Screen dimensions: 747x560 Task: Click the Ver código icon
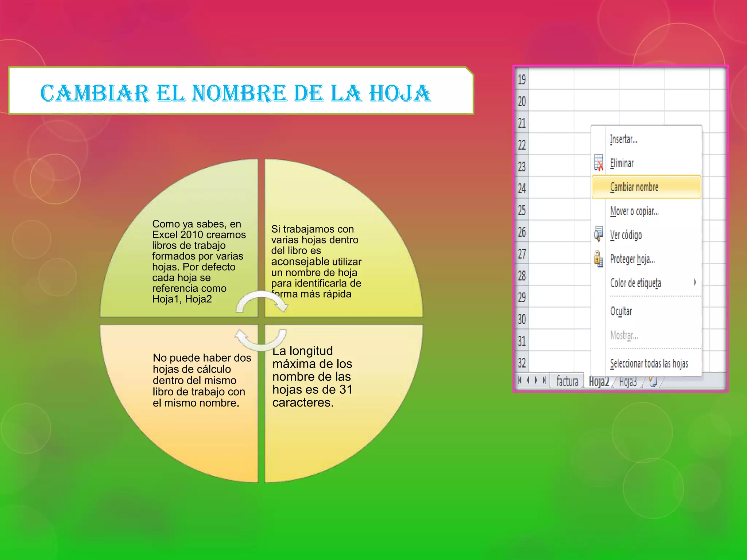(598, 234)
